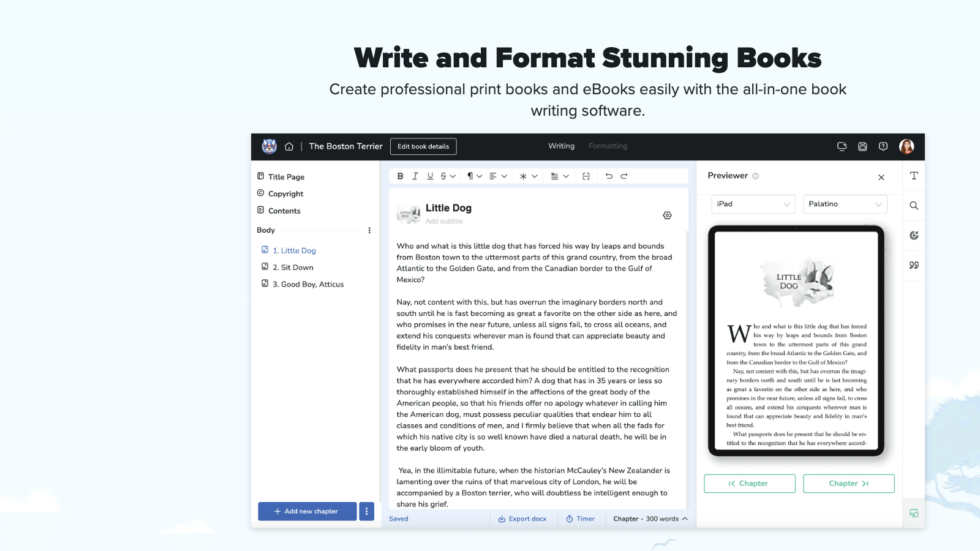Image resolution: width=980 pixels, height=551 pixels.
Task: Open the asterisk insert dropdown arrow
Action: pos(534,176)
